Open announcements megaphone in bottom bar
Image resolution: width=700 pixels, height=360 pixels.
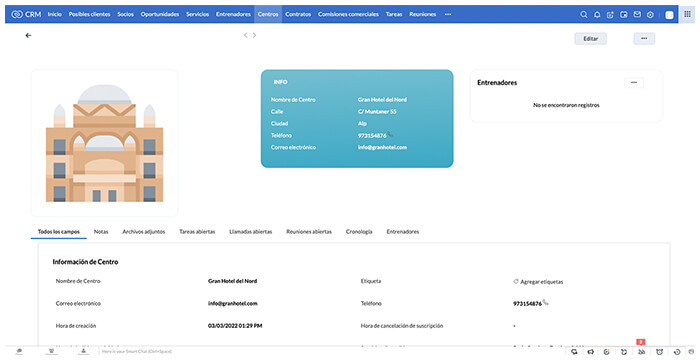coord(590,352)
